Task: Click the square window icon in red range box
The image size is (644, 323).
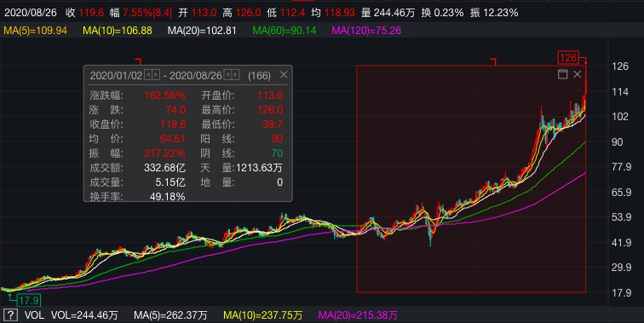Action: click(x=563, y=74)
